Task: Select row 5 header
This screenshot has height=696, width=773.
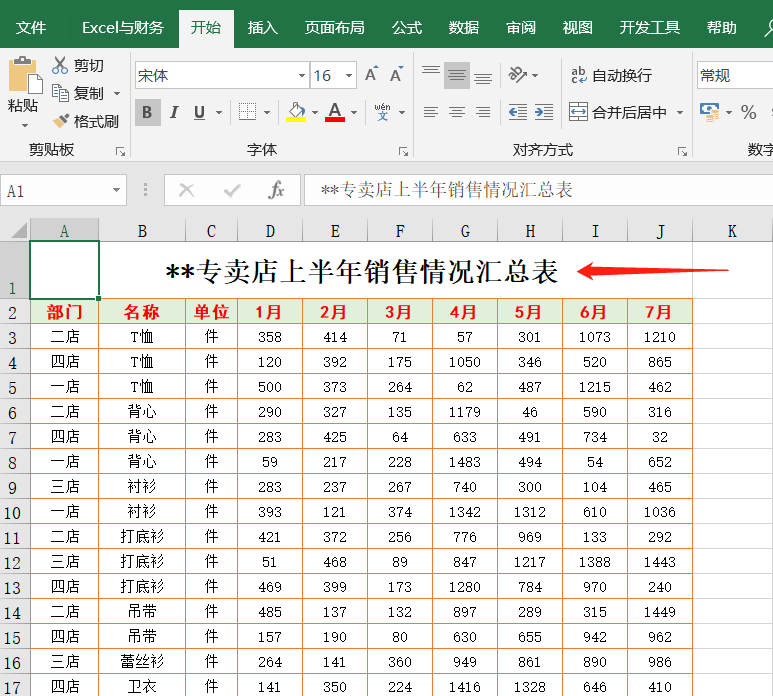Action: pos(13,387)
